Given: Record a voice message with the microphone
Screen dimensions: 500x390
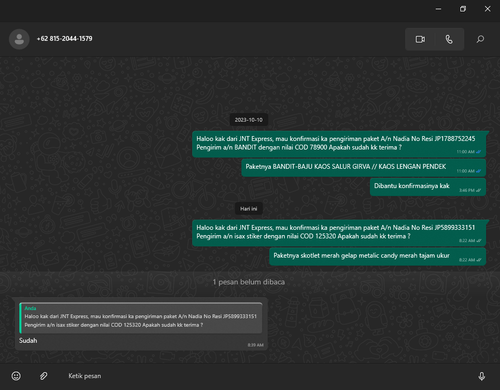Looking at the screenshot, I should pos(482,376).
